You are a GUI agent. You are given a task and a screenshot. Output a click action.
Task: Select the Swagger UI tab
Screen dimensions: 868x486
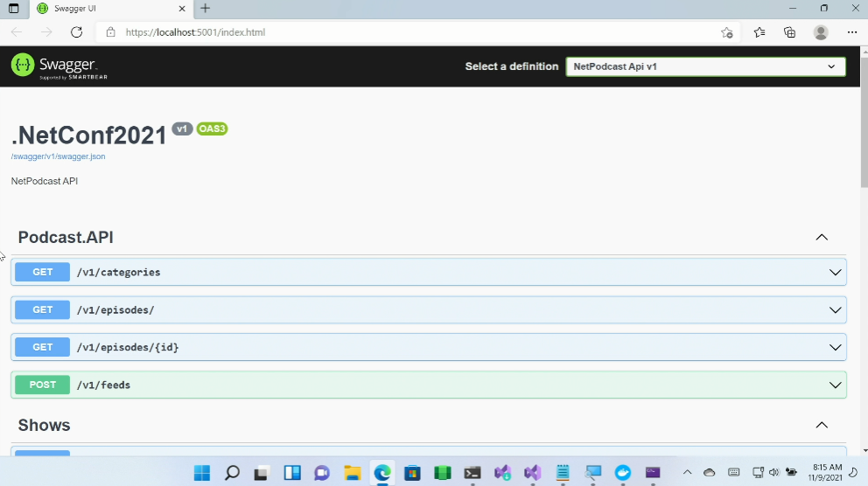coord(111,8)
